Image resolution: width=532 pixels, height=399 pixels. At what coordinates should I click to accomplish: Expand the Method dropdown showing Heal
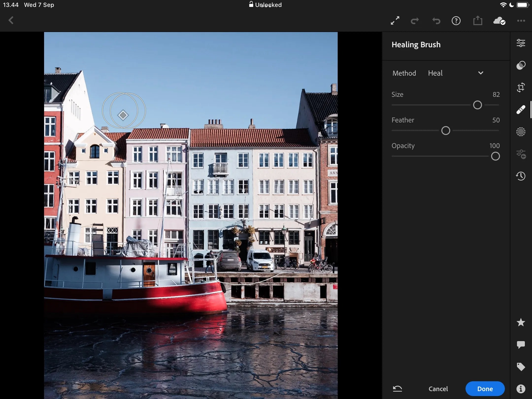(x=481, y=73)
